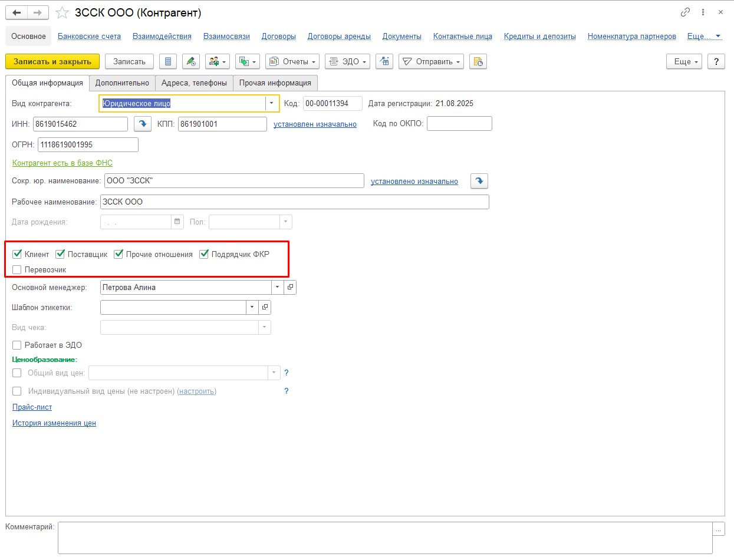Viewport: 734px width, 560px height.
Task: Enable the Перевозчик checkbox
Action: click(x=17, y=269)
